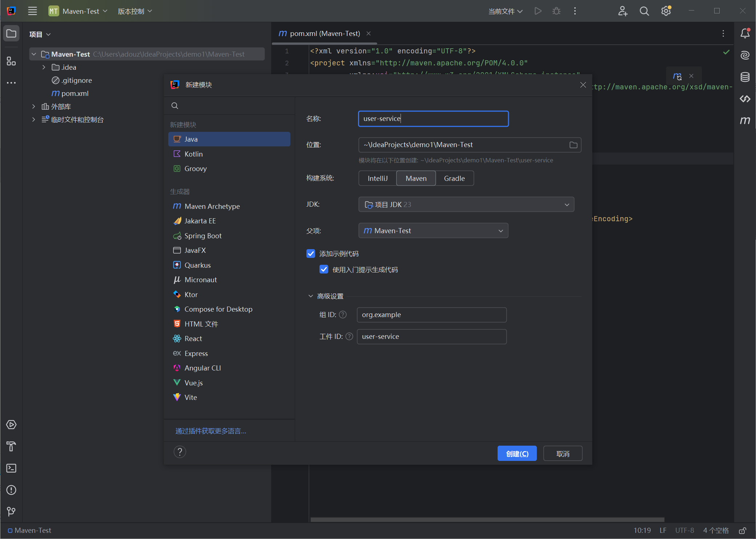Screen dimensions: 756x539
Task: Open the Maven tool window icon
Action: pyautogui.click(x=745, y=121)
